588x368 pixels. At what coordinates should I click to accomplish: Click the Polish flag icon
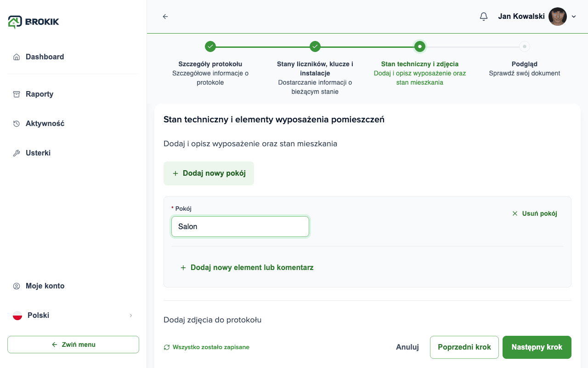point(17,316)
